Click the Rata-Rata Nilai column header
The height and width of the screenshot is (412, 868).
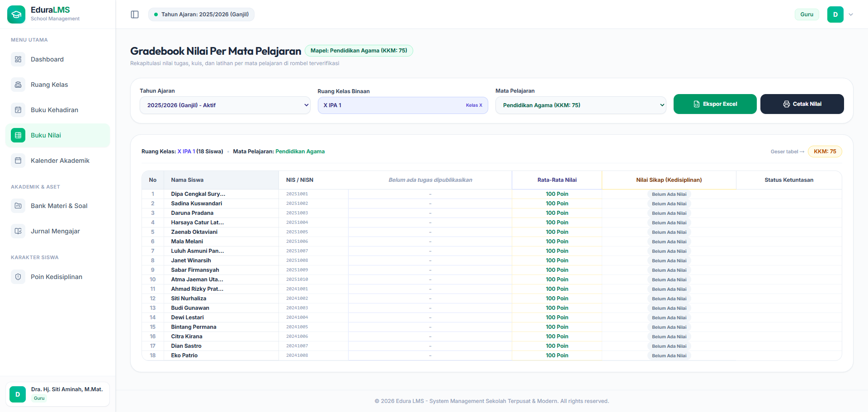pos(557,180)
